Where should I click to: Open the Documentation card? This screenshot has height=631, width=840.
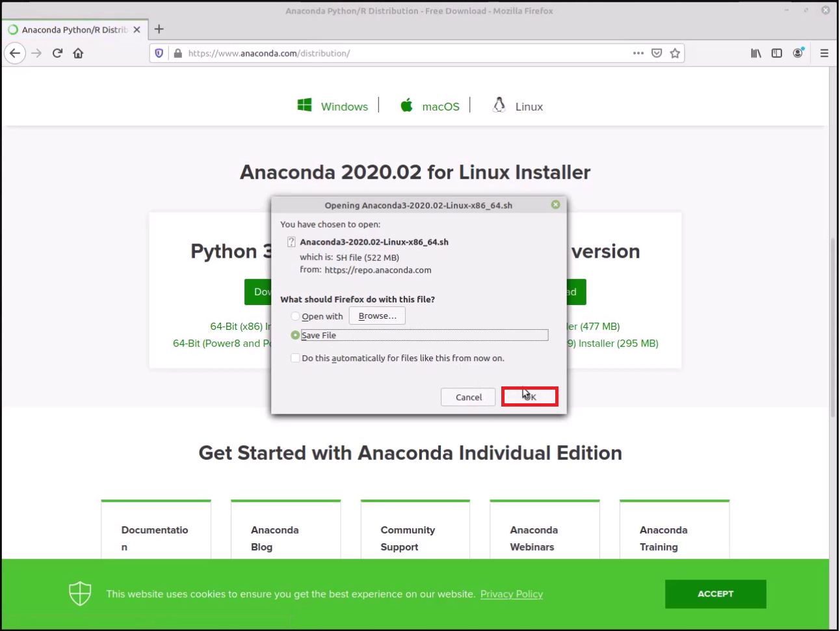pyautogui.click(x=156, y=530)
